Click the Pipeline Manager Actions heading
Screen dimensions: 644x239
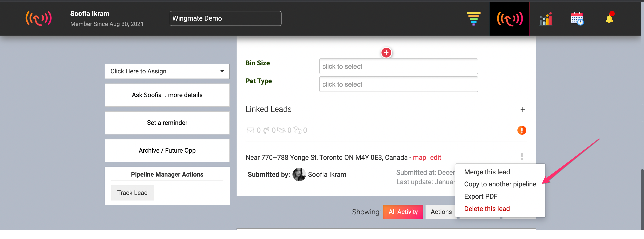tap(167, 174)
